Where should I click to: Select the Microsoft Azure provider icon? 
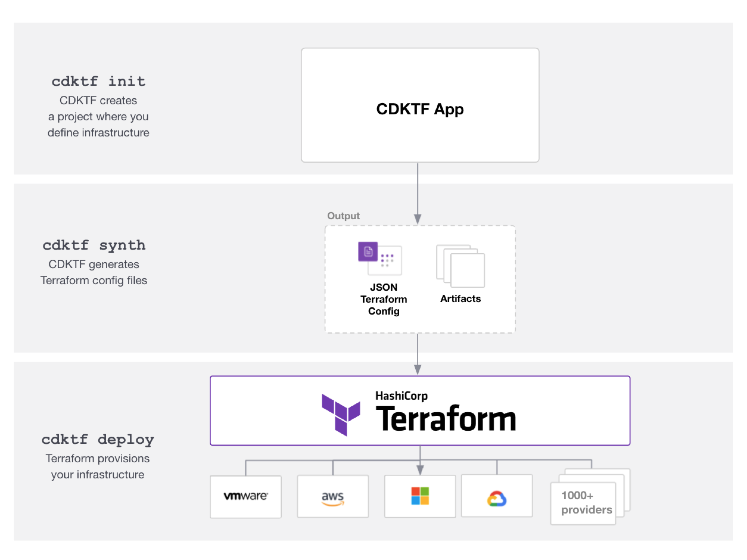click(420, 496)
